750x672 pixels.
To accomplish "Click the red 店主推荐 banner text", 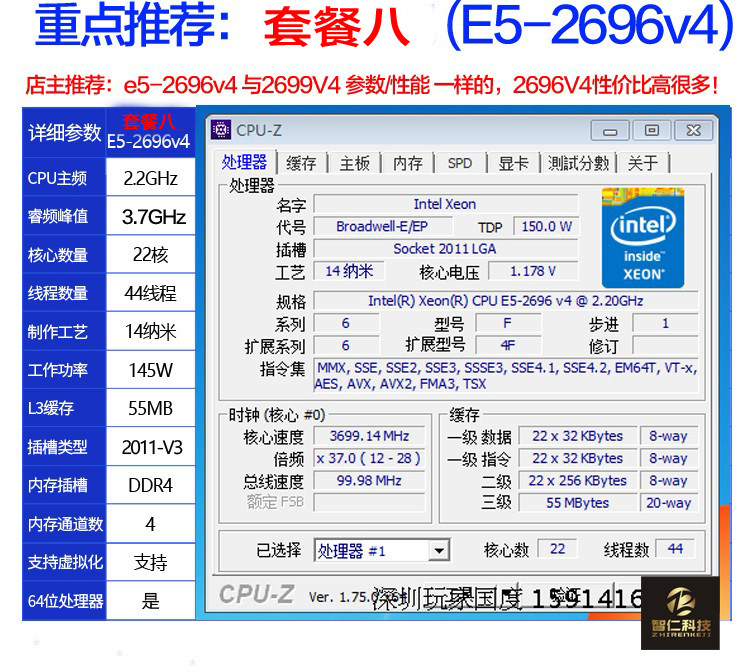I will click(x=372, y=85).
